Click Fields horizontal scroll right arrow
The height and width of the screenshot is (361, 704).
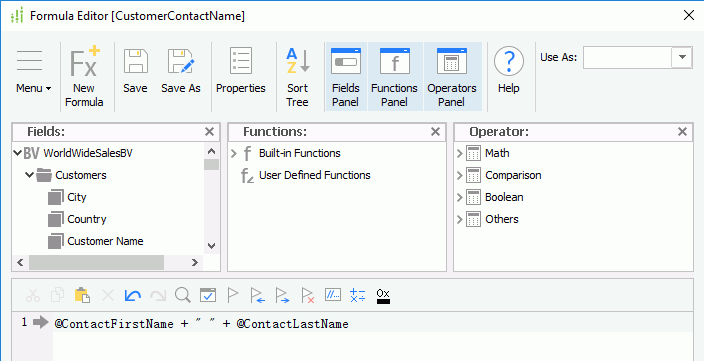[x=195, y=263]
